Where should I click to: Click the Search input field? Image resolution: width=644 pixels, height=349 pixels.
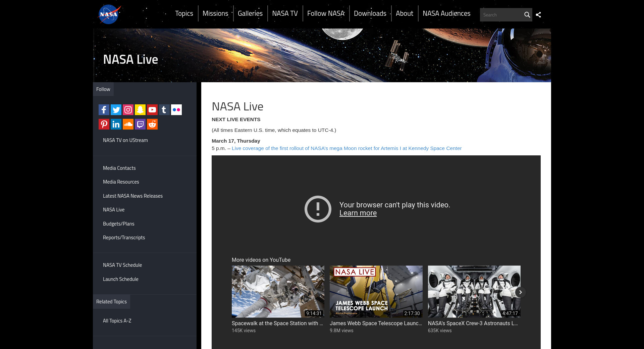501,15
